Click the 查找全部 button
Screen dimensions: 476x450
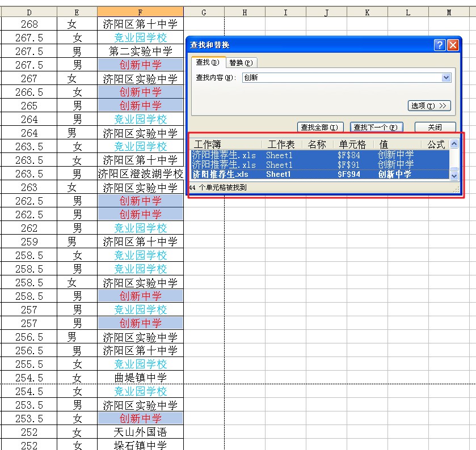(x=320, y=127)
